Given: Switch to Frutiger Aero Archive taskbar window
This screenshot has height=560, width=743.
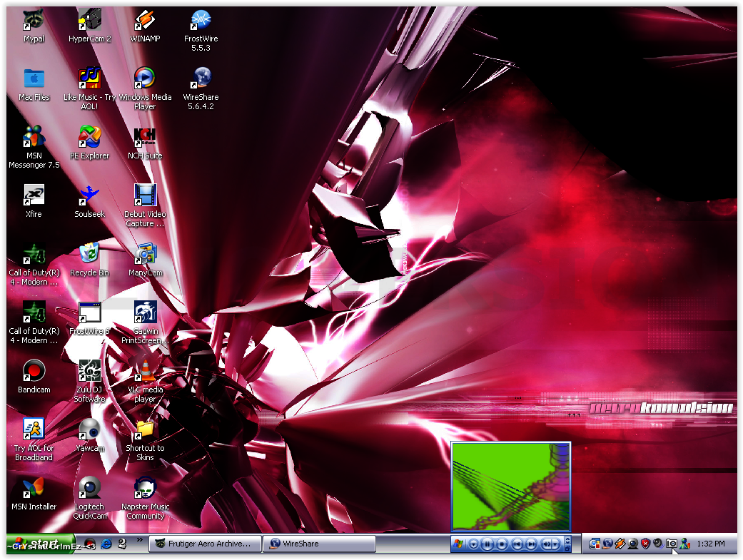Looking at the screenshot, I should pos(205,544).
